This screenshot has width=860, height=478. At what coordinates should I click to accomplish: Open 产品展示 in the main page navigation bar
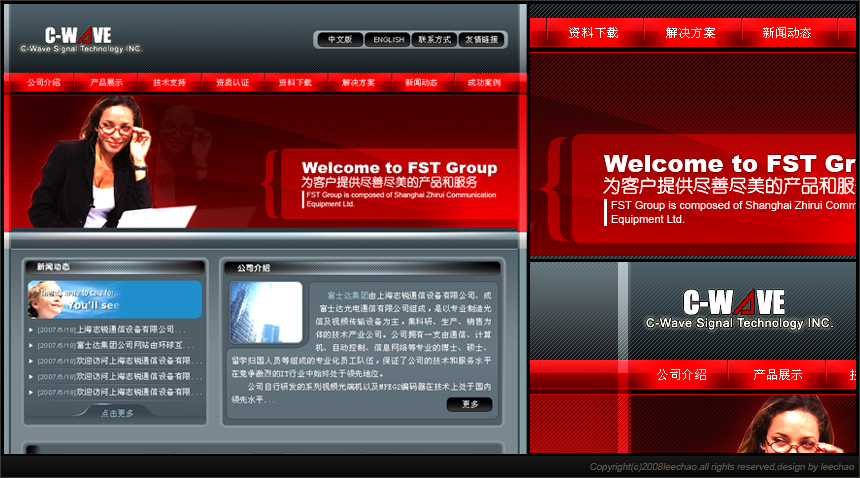point(106,83)
